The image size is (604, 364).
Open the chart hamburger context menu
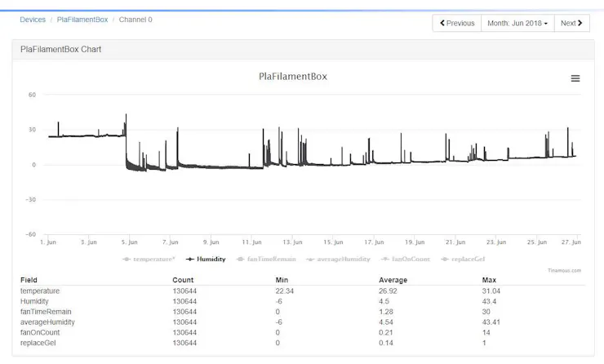coord(575,78)
